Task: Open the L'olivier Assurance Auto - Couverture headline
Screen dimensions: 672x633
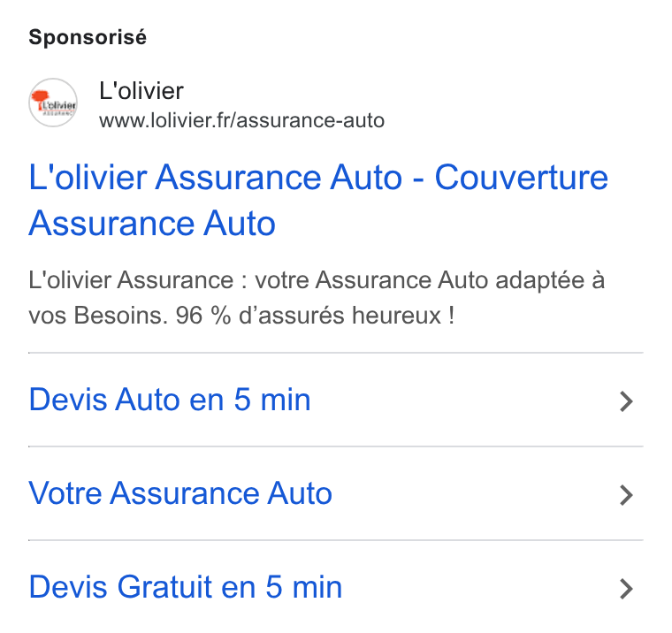Action: point(318,200)
